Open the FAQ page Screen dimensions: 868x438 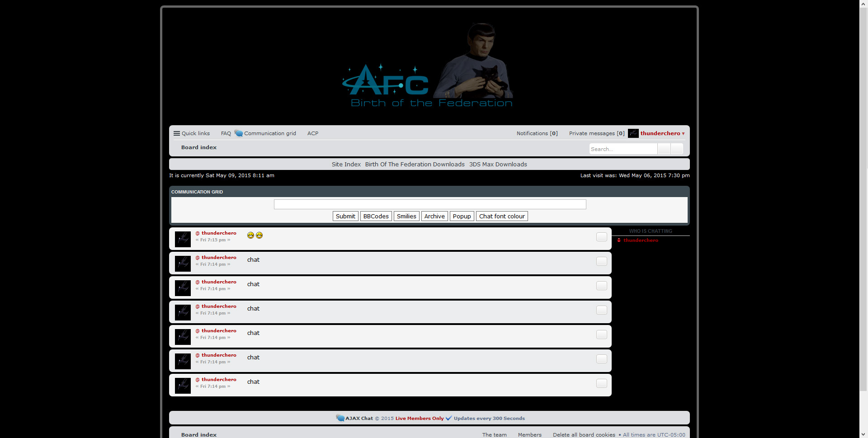click(x=226, y=133)
